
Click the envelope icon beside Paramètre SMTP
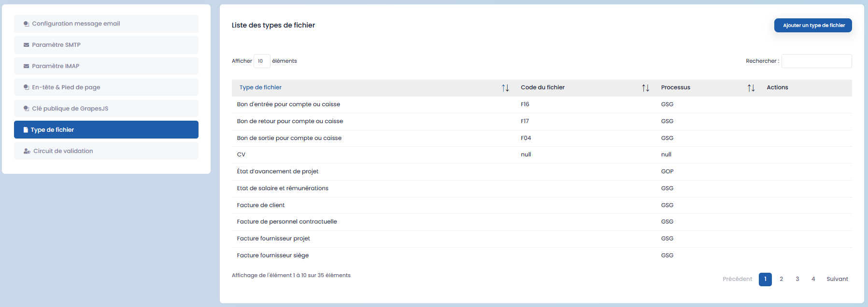pyautogui.click(x=27, y=45)
